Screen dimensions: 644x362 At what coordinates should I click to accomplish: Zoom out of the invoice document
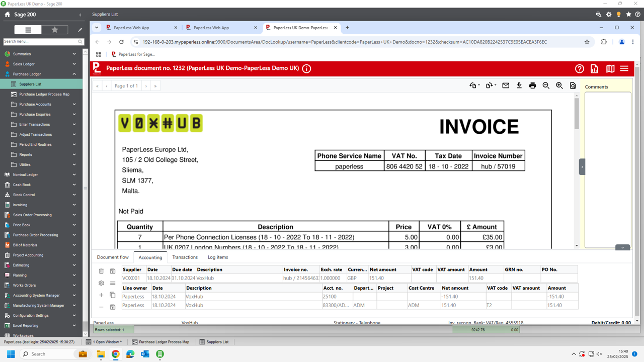click(545, 85)
